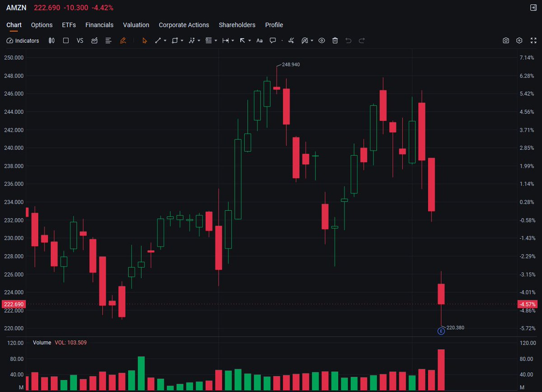Click the overlay chart icon

coord(94,41)
